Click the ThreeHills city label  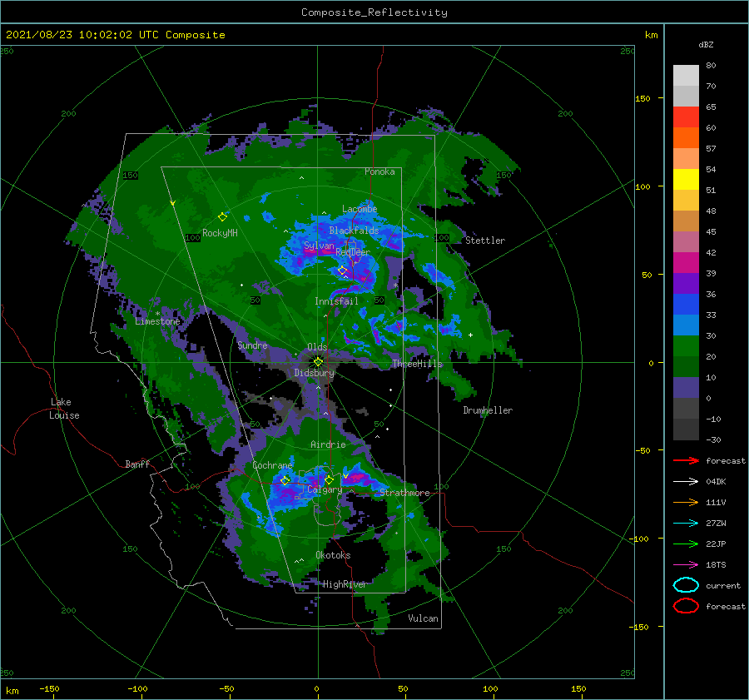tap(418, 364)
